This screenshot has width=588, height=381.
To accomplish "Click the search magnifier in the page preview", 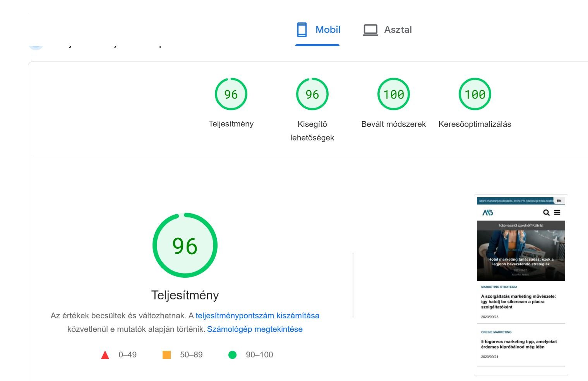I will pyautogui.click(x=546, y=212).
